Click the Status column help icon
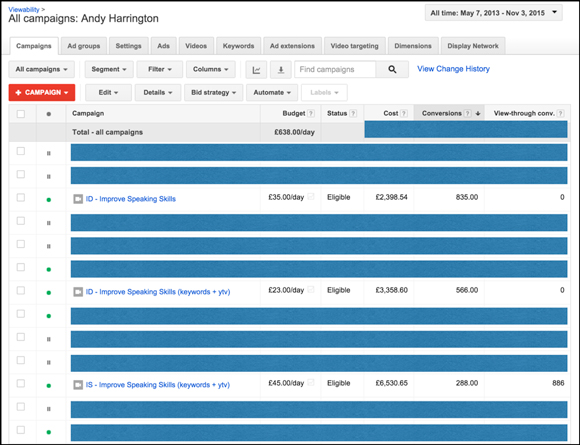Screen dimensions: 580x445 click(353, 114)
